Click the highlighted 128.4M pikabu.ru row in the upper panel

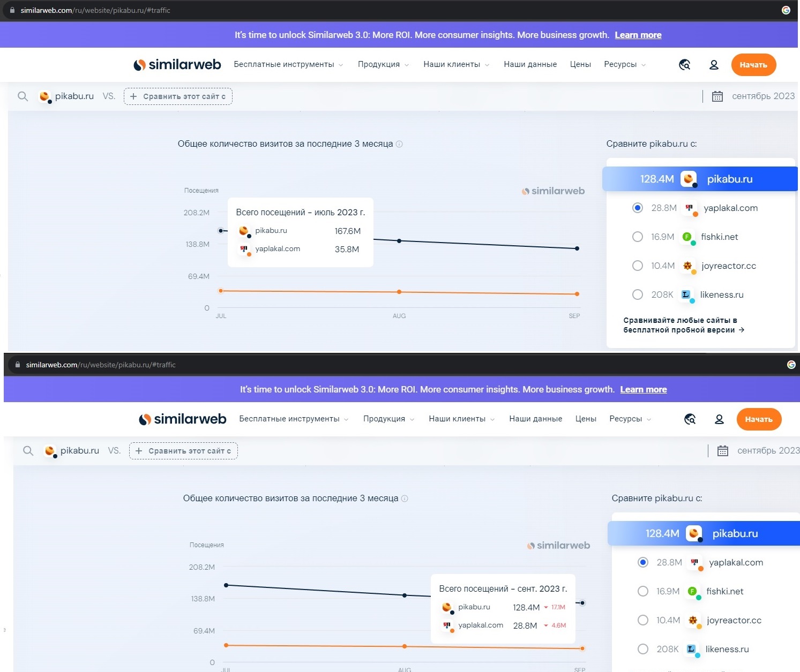point(700,179)
